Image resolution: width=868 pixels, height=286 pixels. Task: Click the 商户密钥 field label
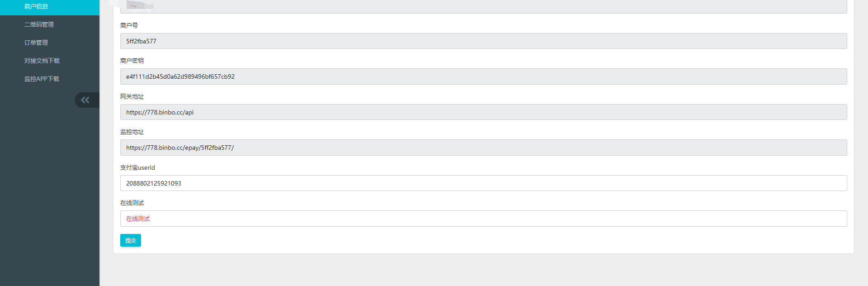click(132, 61)
